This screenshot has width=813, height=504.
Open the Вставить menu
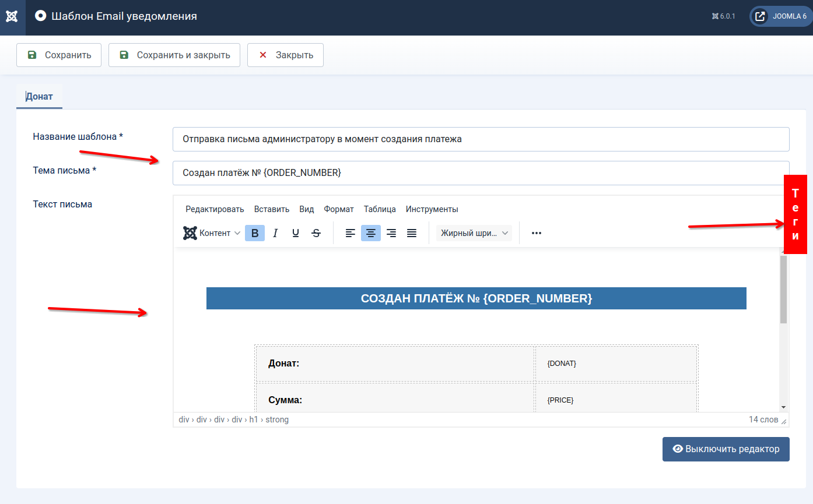point(272,209)
